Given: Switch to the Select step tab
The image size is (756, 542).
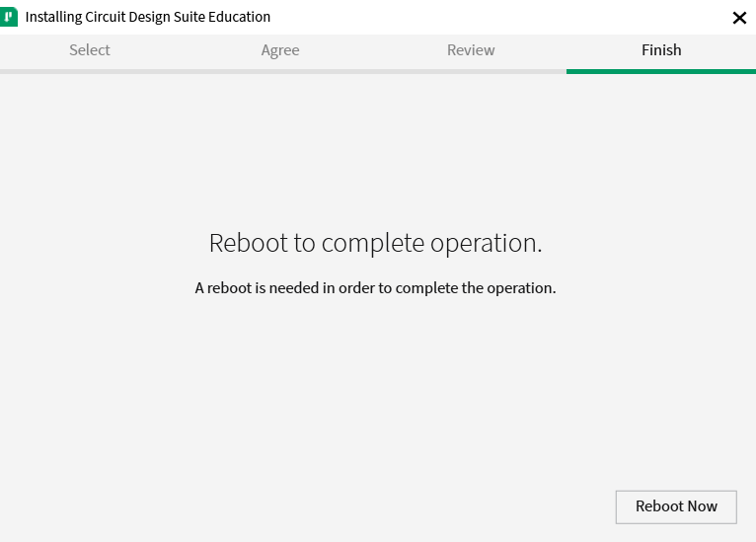Looking at the screenshot, I should [90, 50].
